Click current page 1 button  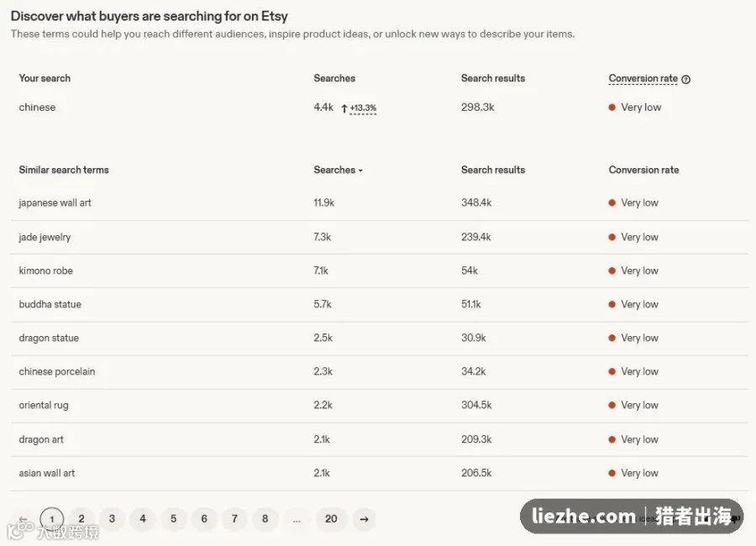[51, 519]
